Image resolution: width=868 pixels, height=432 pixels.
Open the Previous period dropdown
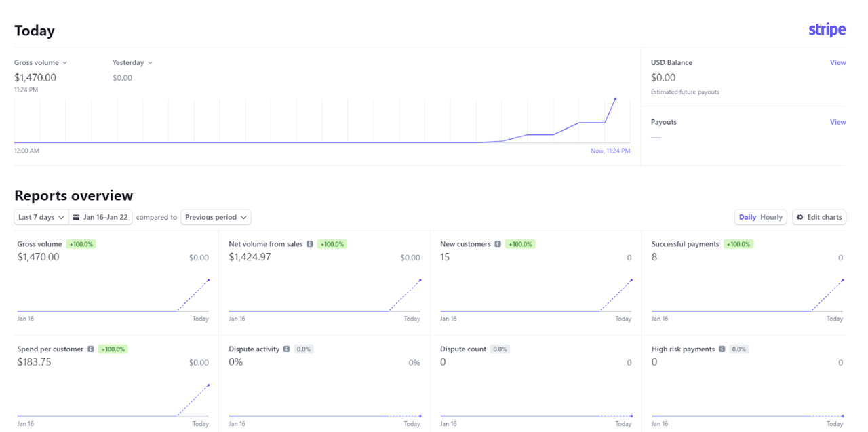[216, 218]
